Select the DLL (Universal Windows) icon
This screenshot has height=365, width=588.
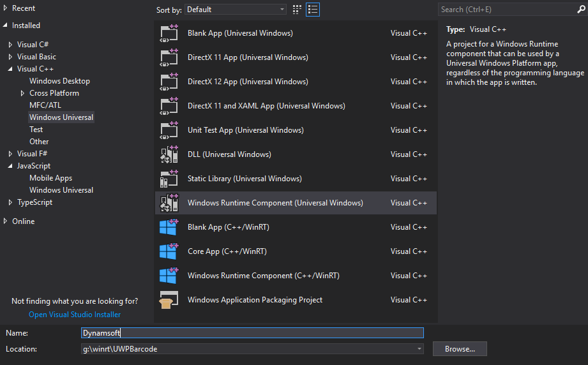tap(169, 154)
